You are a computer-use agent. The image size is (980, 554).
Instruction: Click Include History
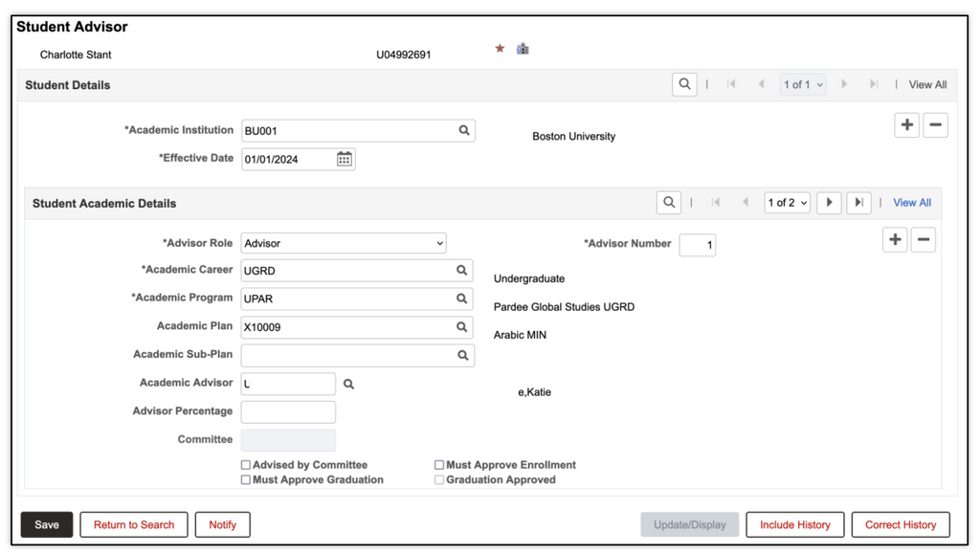pyautogui.click(x=795, y=524)
